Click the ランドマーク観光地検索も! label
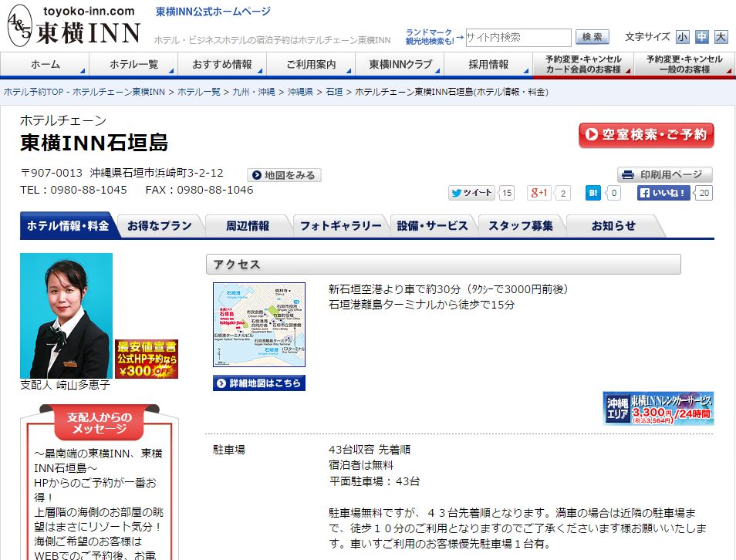 click(x=430, y=36)
